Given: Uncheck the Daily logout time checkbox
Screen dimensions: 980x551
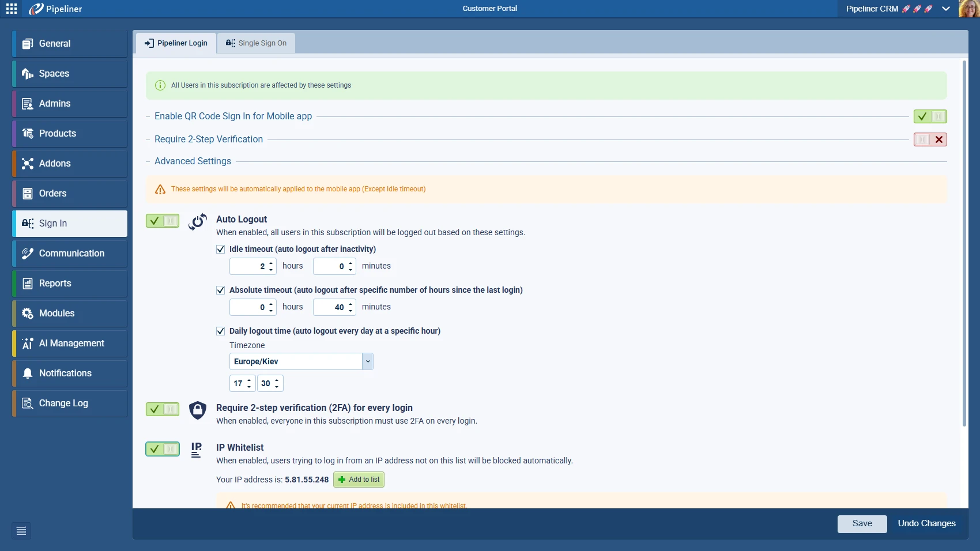Looking at the screenshot, I should pos(220,331).
